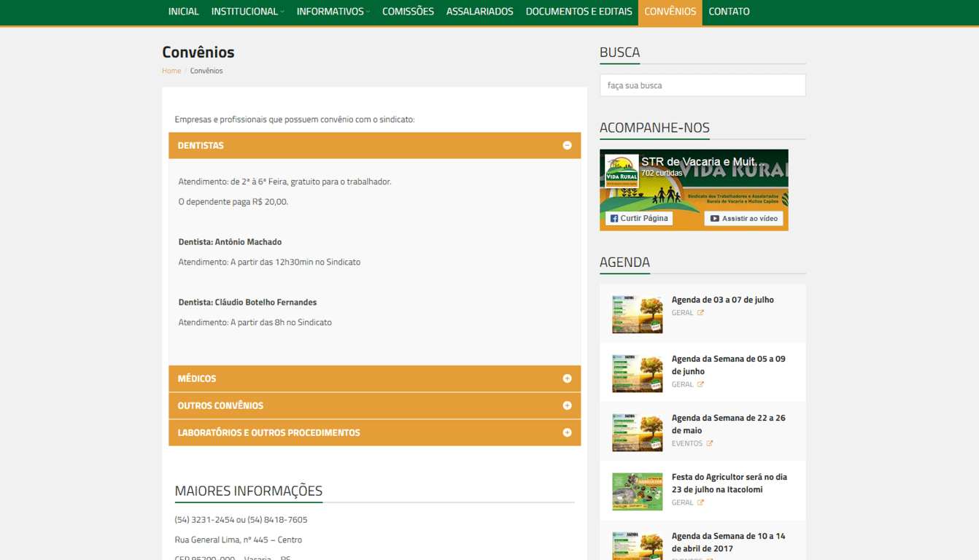Screen dimensions: 979x560
Task: Click the Outros Convênios accordion header
Action: click(x=374, y=405)
